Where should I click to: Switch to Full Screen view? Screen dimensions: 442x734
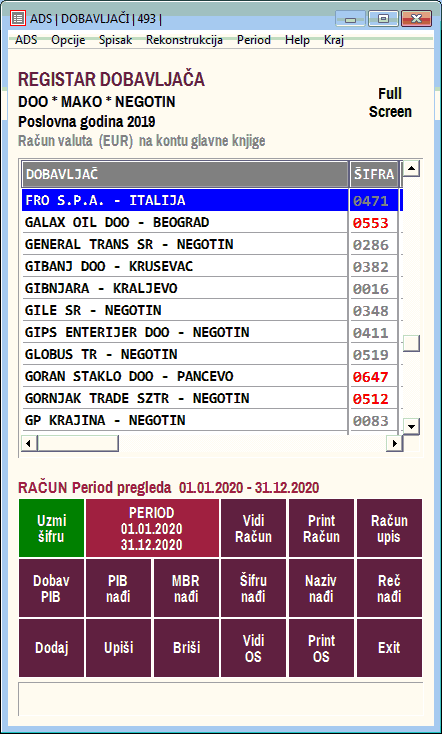390,103
